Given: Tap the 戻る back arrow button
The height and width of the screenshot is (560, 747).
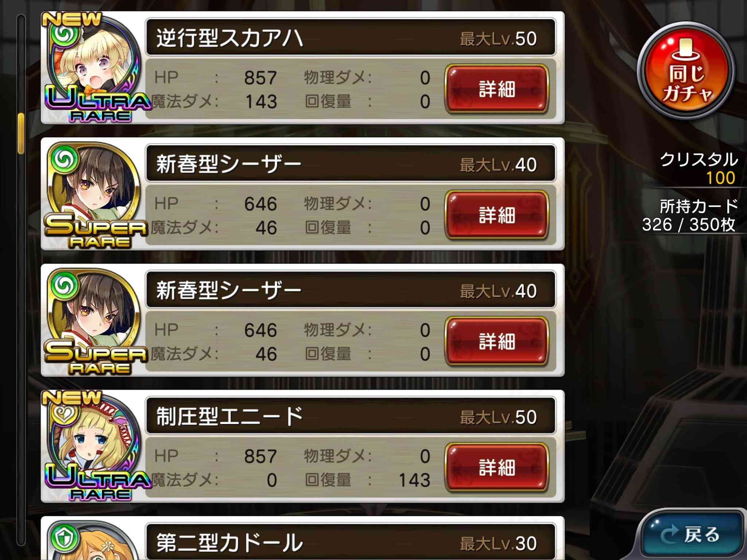Looking at the screenshot, I should [691, 534].
